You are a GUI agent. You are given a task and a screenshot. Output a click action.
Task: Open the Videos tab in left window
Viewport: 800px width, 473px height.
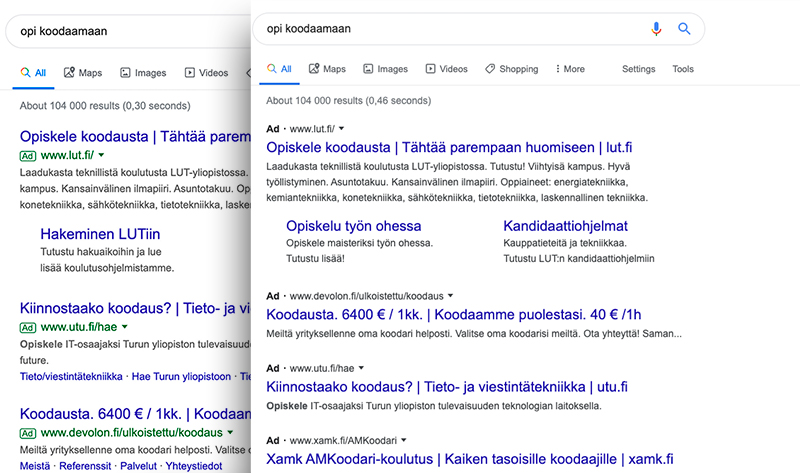(206, 72)
